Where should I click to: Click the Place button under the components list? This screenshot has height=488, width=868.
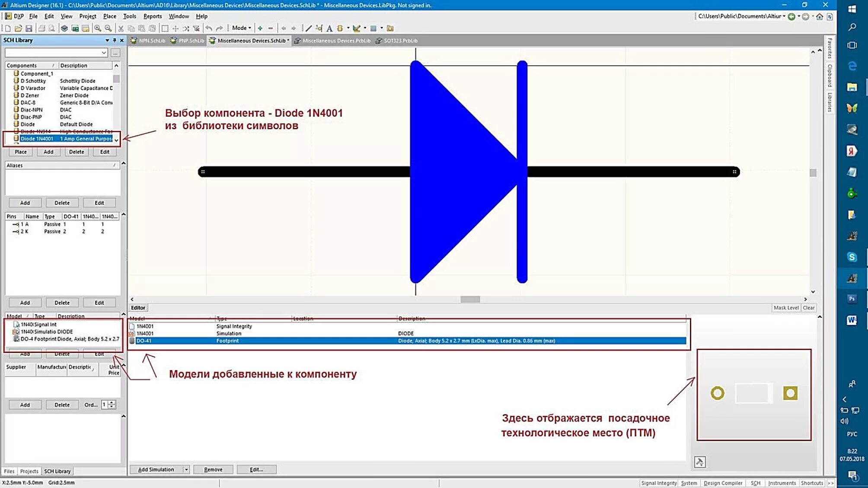coord(21,152)
